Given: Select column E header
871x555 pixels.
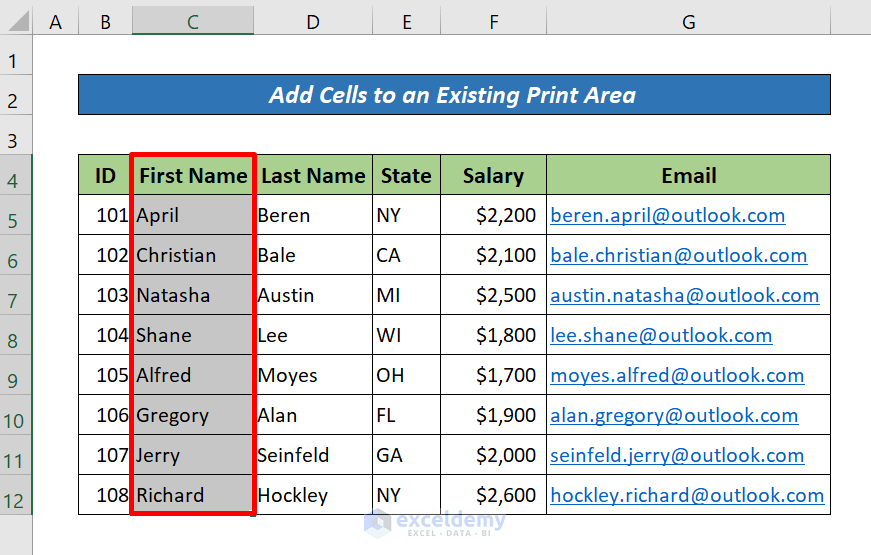Looking at the screenshot, I should pos(406,21).
